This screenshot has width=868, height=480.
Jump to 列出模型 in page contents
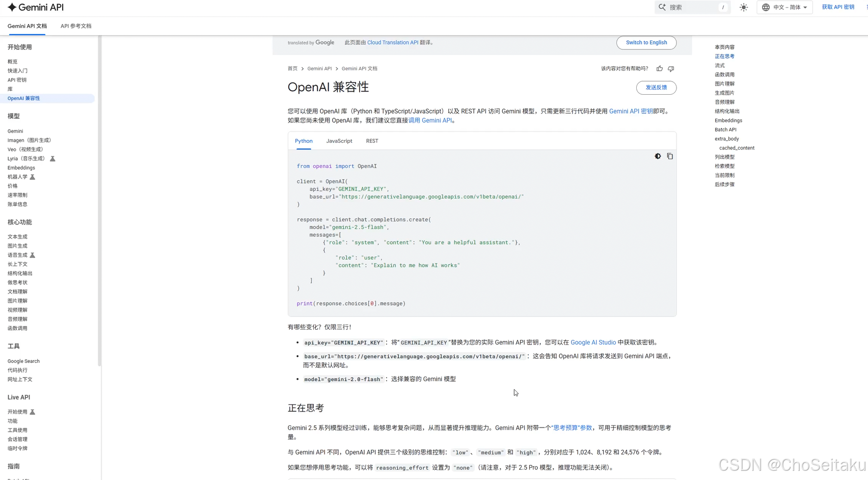724,157
